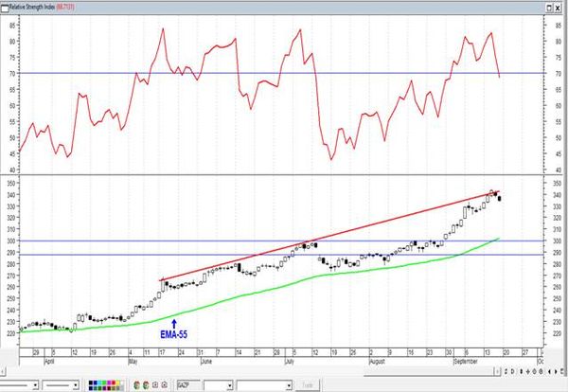Open the first line-style dropdown in bottom toolbar

(x=35, y=385)
